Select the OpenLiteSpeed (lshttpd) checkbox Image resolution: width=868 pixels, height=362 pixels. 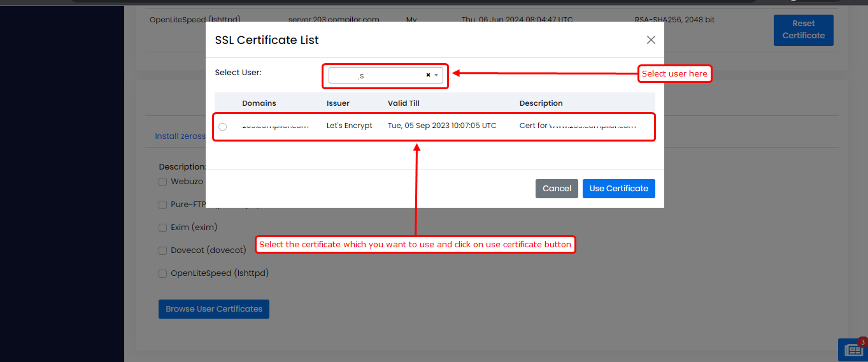(x=162, y=273)
